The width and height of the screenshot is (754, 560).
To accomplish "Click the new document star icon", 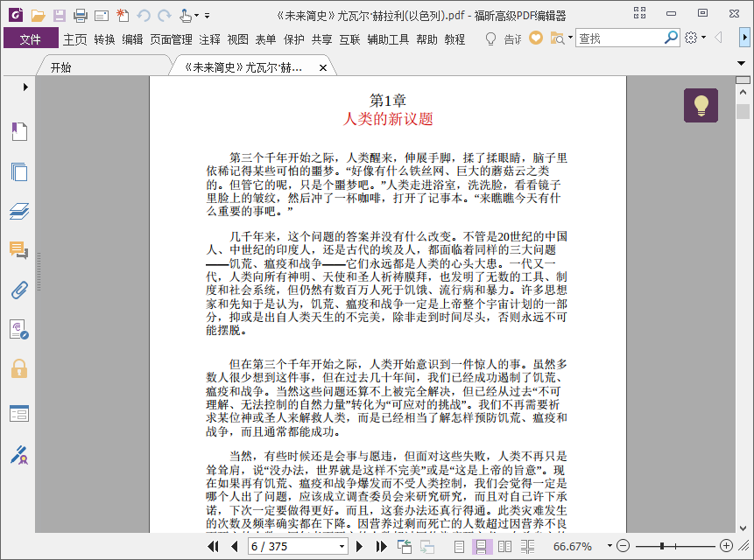I will click(x=123, y=16).
